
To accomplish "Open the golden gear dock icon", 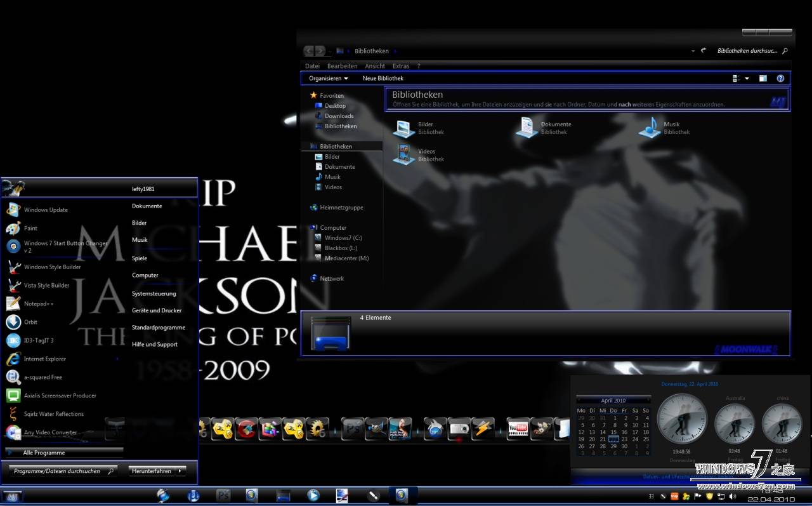I will click(x=317, y=429).
